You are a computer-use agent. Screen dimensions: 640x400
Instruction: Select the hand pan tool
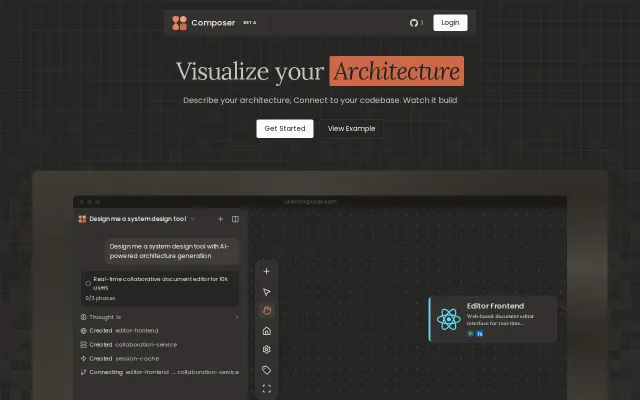267,311
